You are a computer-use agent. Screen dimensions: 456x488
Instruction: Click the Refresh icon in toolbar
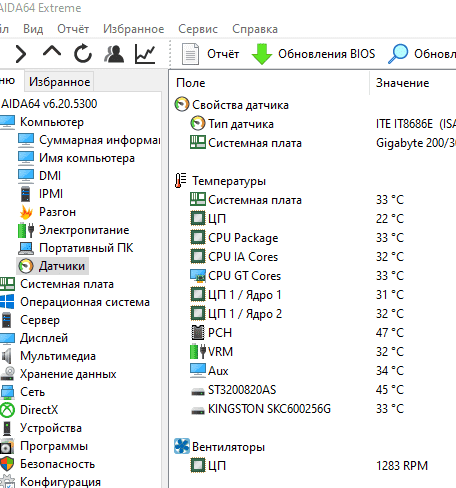pos(83,53)
